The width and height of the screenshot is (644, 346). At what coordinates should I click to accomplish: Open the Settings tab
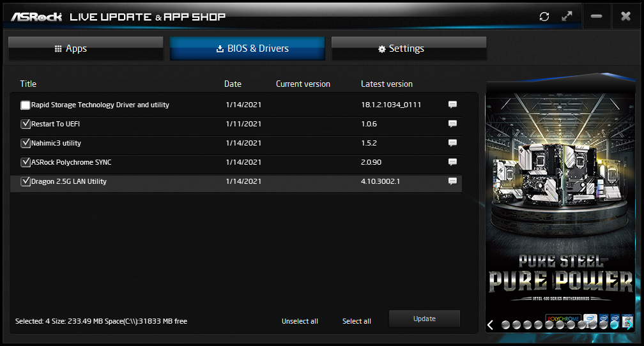point(409,49)
